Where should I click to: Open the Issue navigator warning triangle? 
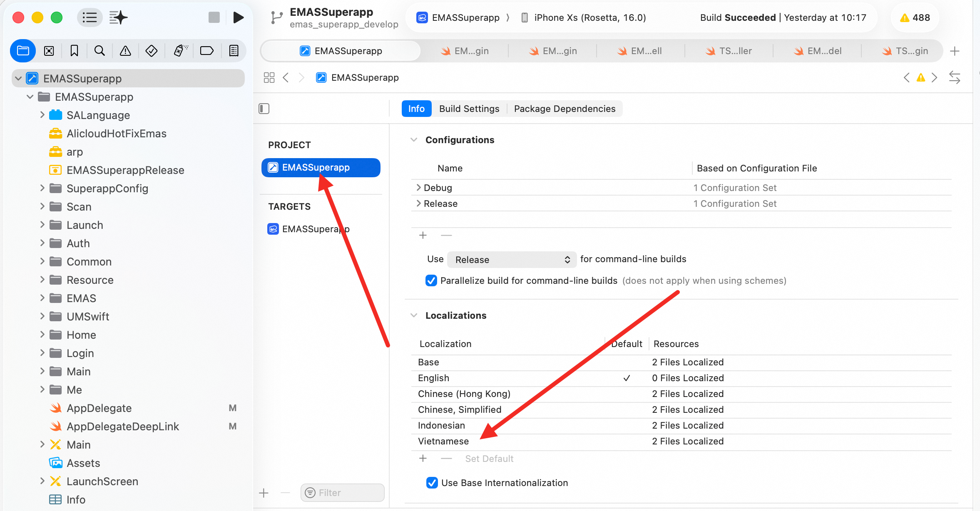point(125,51)
